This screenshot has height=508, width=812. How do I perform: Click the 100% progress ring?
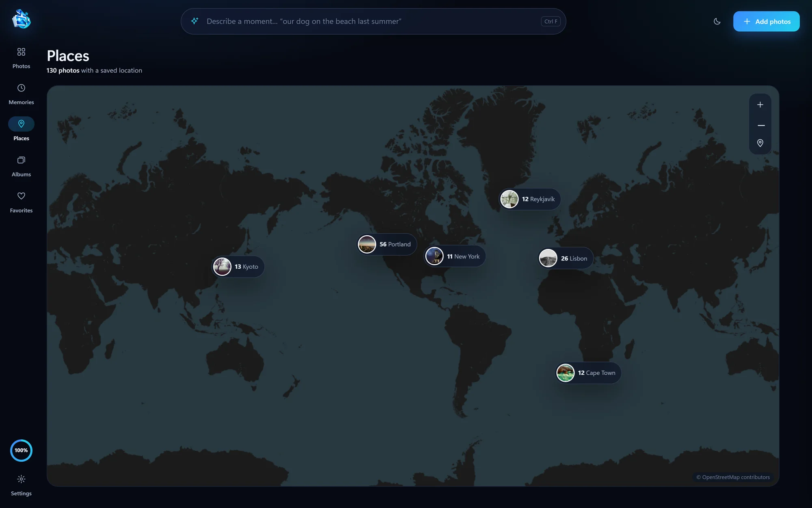21,450
